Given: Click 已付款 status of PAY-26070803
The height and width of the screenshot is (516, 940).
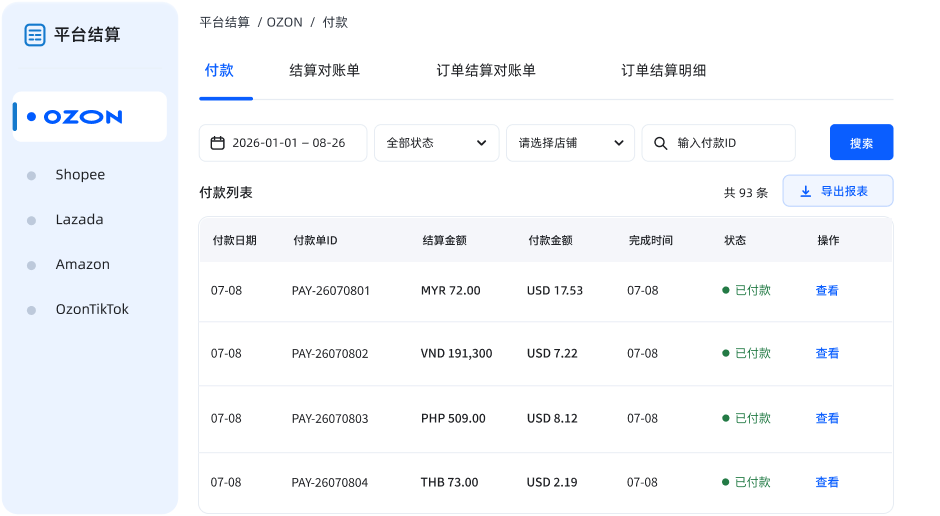Looking at the screenshot, I should pyautogui.click(x=746, y=418).
